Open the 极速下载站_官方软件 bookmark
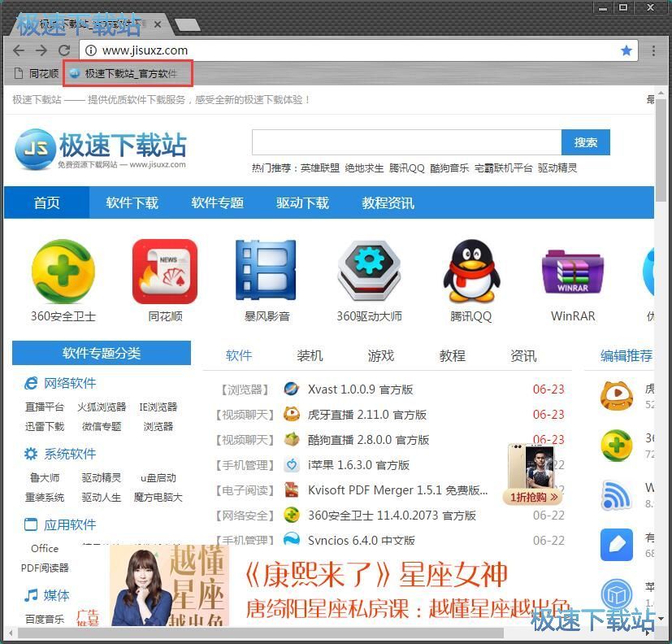The width and height of the screenshot is (672, 644). (124, 74)
